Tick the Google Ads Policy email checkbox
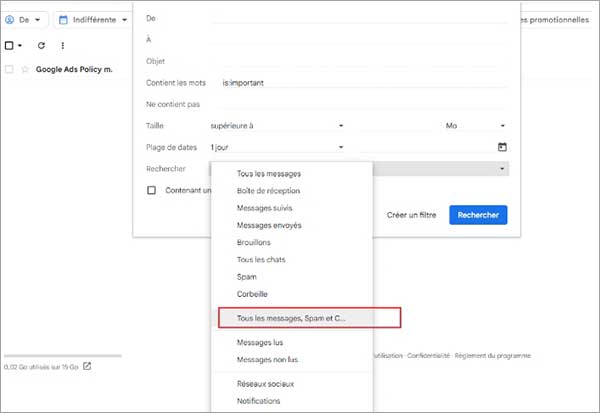600x413 pixels. pyautogui.click(x=9, y=70)
